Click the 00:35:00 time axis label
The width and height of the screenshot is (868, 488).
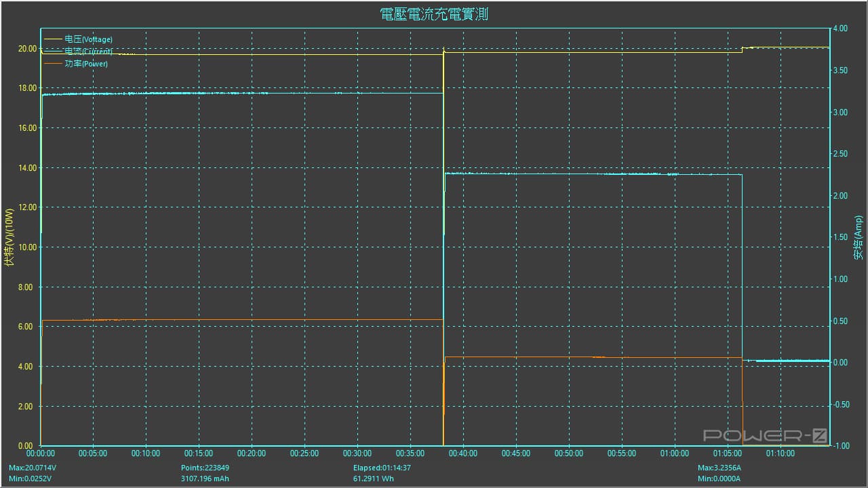pos(410,453)
